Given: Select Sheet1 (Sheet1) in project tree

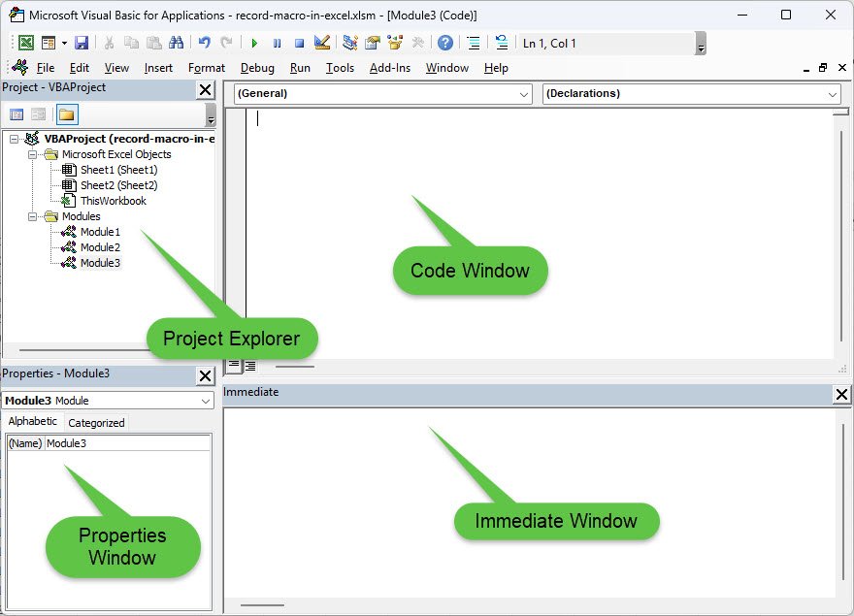Looking at the screenshot, I should point(118,170).
